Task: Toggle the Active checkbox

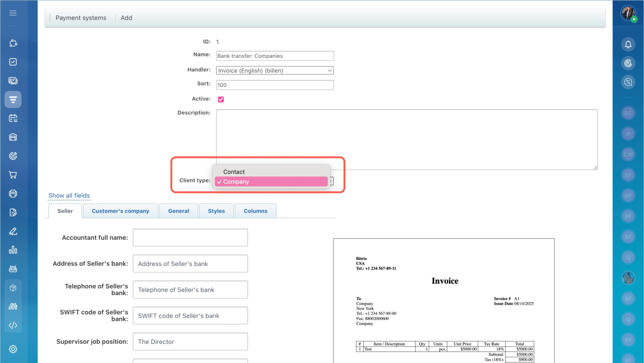Action: point(221,100)
